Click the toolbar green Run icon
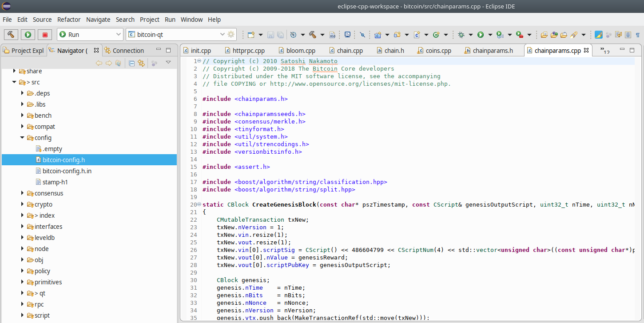Viewport: 644px width, 323px height. coord(481,34)
